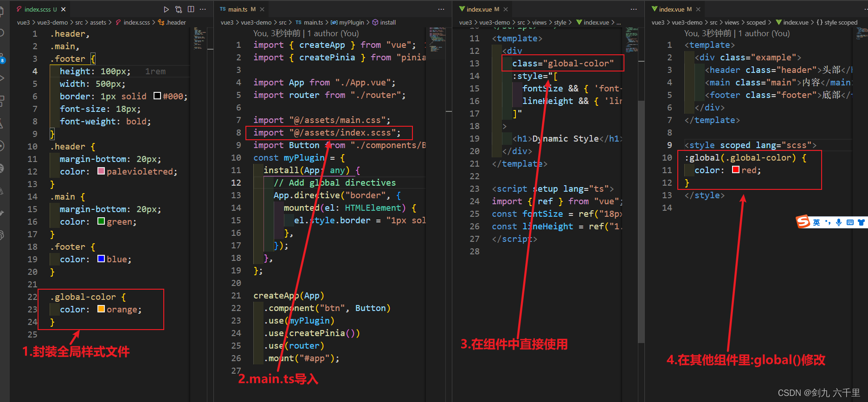Open main.ts file crumb in breadcrumb
The image size is (868, 402).
309,22
